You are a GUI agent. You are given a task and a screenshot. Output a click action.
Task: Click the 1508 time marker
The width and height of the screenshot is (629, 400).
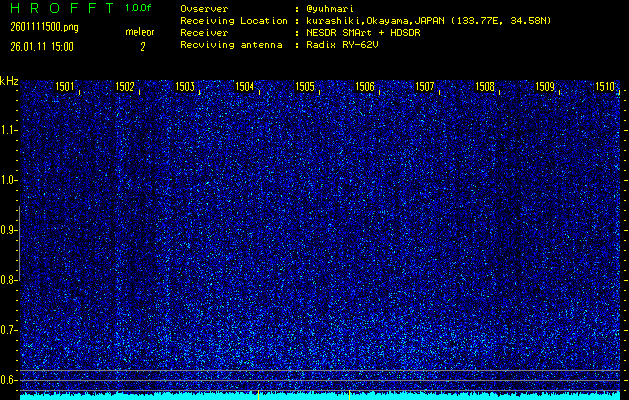point(485,87)
